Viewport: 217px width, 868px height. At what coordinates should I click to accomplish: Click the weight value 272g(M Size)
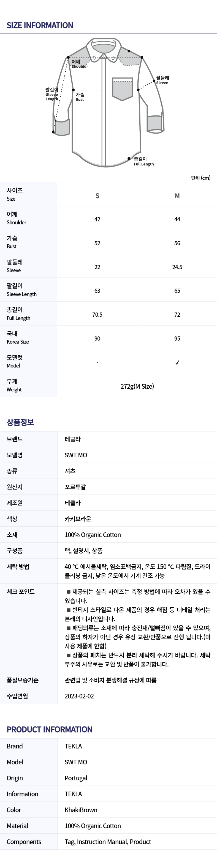point(137,386)
